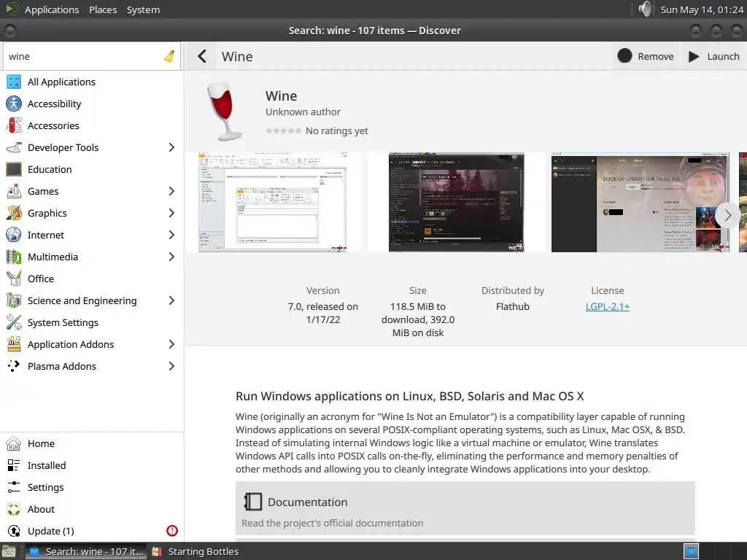
Task: Open the Documentation entry label
Action: [308, 502]
